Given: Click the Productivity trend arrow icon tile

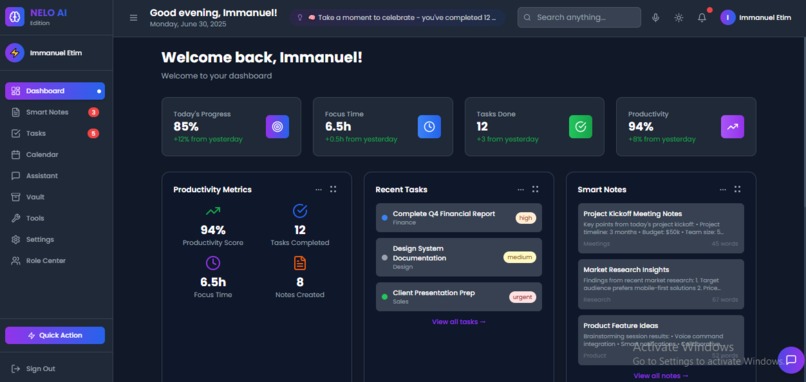Looking at the screenshot, I should (x=732, y=126).
